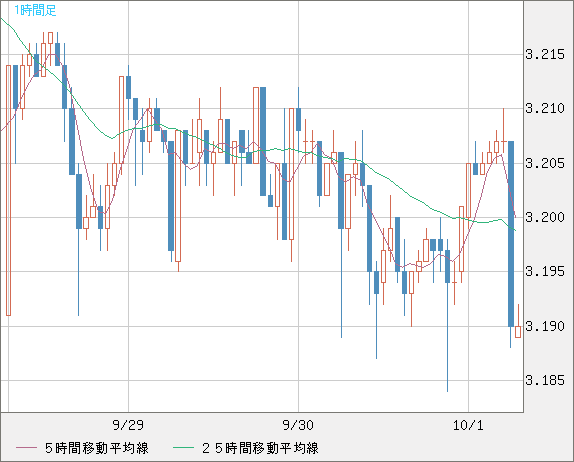Viewport: 574px width, 462px height.
Task: Click the tall blue candle after 10/1
Action: (511, 234)
